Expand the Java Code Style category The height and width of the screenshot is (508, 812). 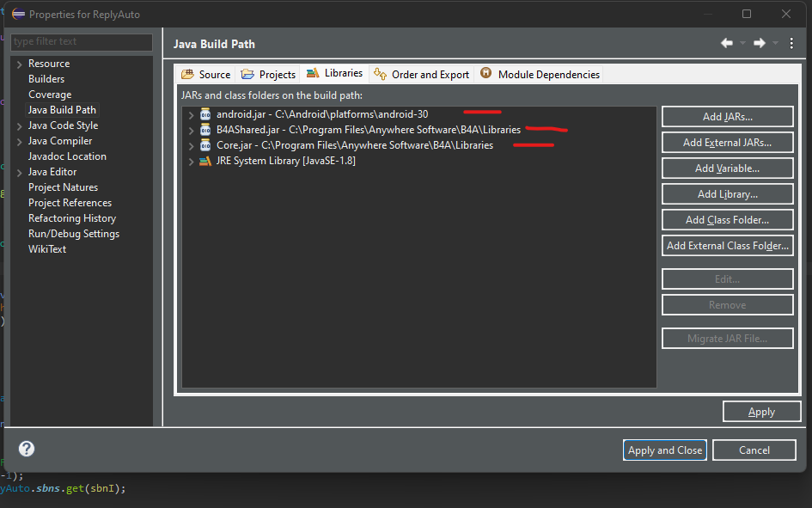19,126
